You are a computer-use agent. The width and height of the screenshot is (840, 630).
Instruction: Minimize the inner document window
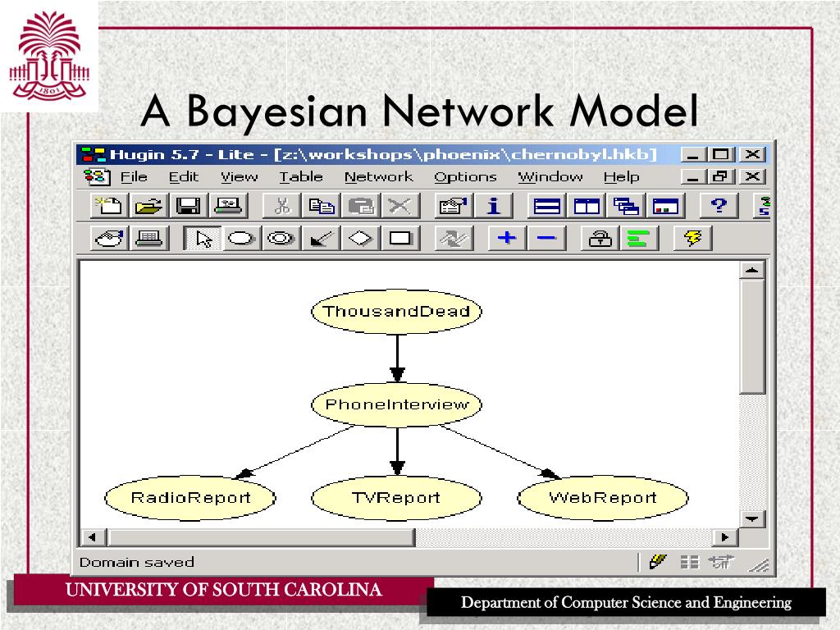point(693,176)
